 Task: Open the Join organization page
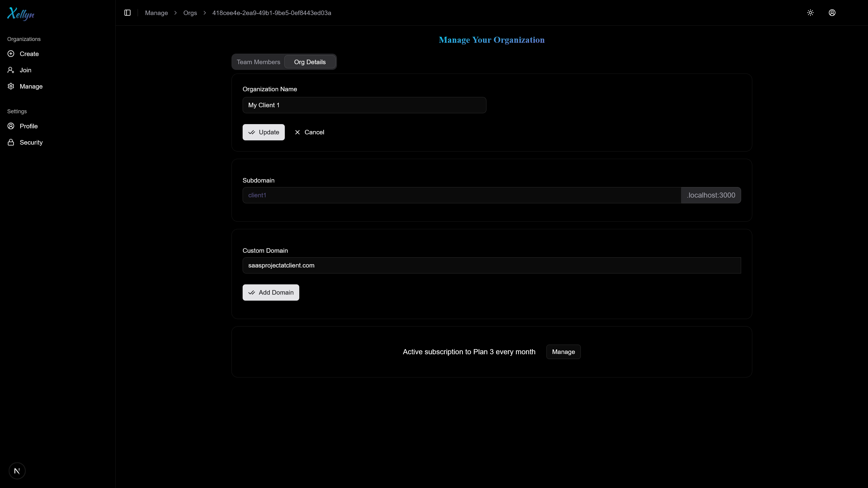pos(25,70)
